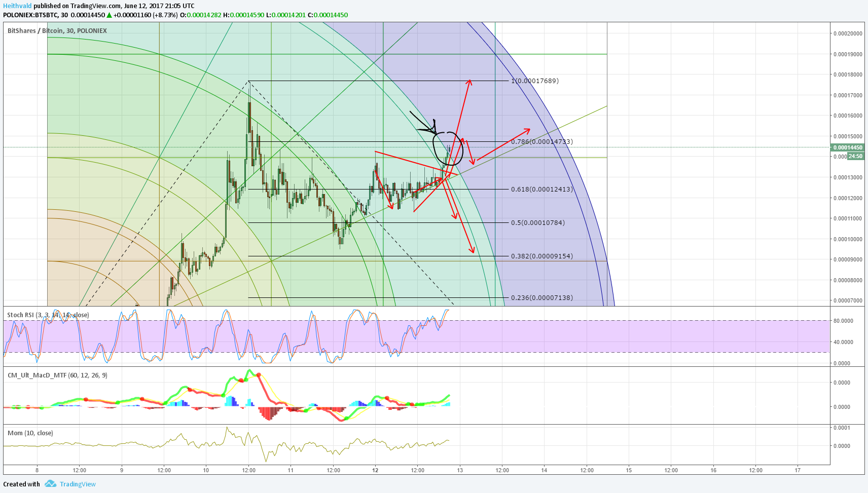This screenshot has width=868, height=493.
Task: Click the Fib 0.5(0.00010784) label
Action: pos(538,223)
